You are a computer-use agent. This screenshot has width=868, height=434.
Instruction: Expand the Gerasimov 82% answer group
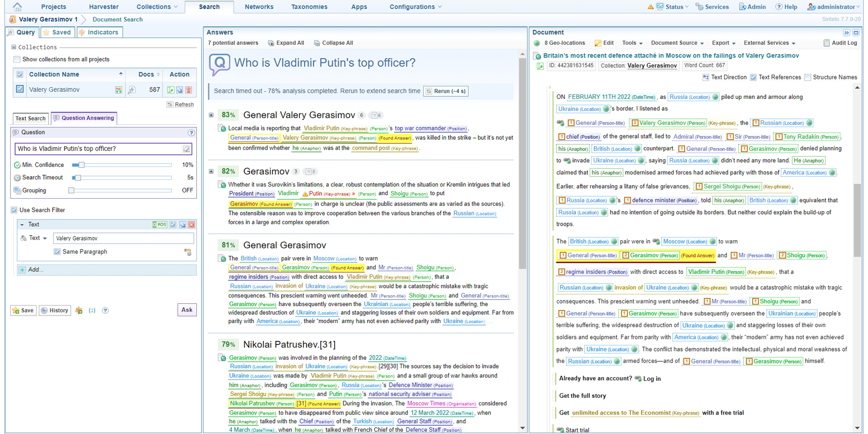point(211,171)
